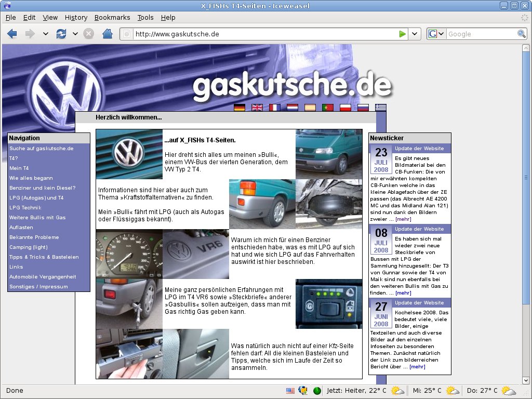The image size is (532, 399).
Task: Click the page scrollbar down arrow
Action: coord(526,380)
